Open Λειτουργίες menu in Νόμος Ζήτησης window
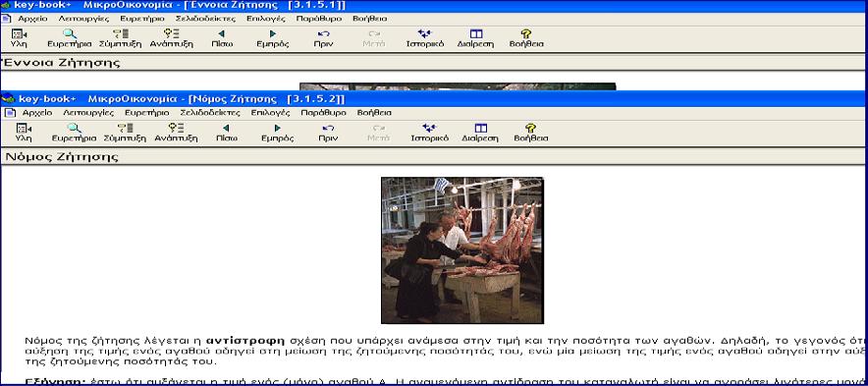 (x=88, y=112)
